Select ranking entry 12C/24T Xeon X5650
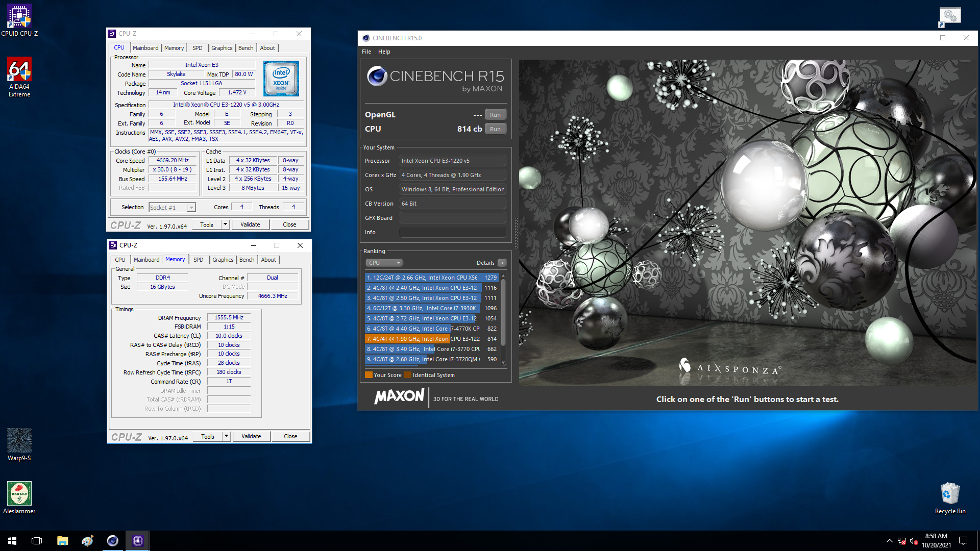The height and width of the screenshot is (551, 980). [431, 278]
